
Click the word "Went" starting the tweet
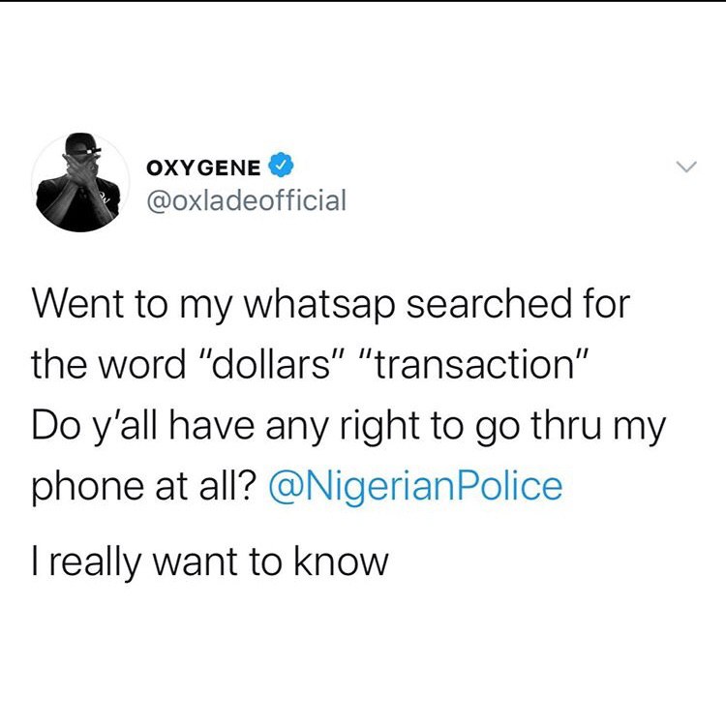[x=78, y=305]
